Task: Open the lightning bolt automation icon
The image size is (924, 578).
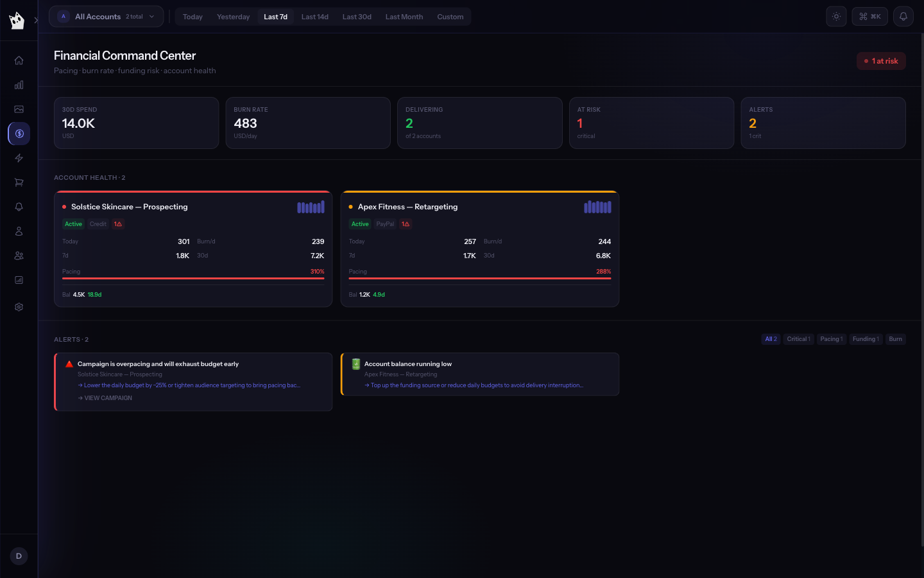Action: tap(19, 158)
